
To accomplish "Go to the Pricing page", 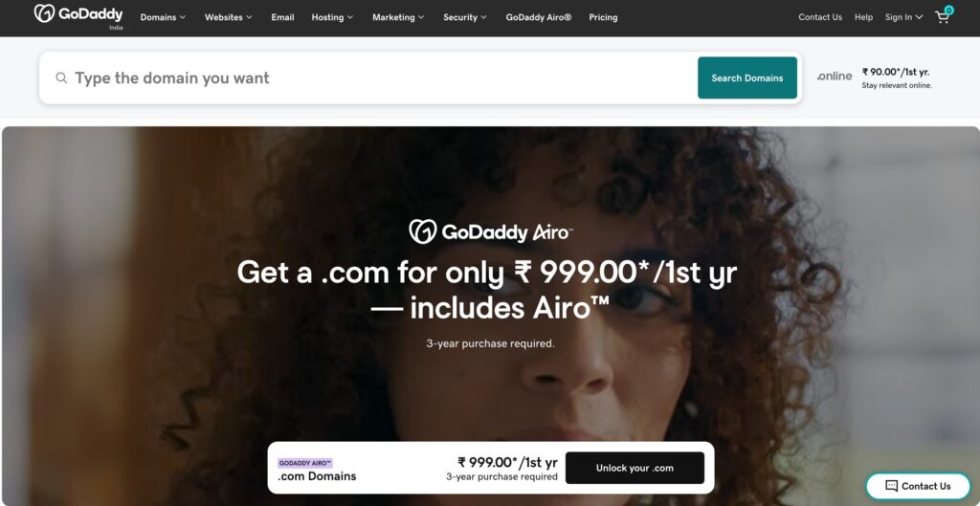I will [603, 17].
